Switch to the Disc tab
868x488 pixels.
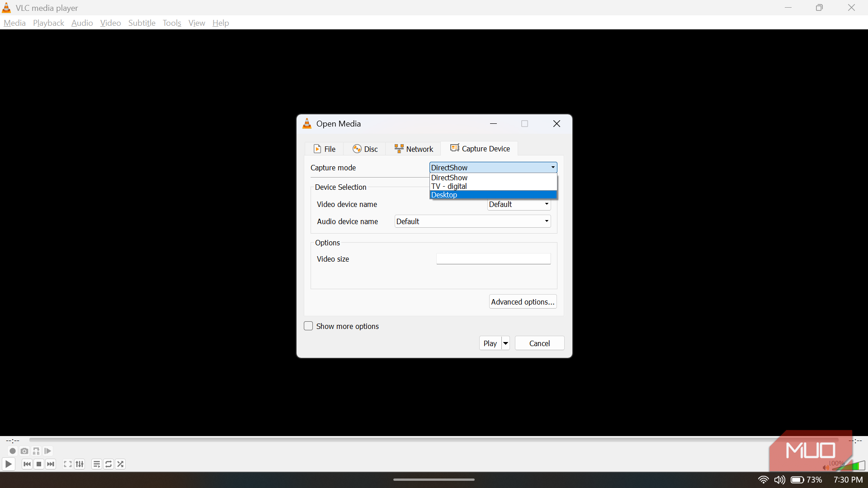pos(365,149)
